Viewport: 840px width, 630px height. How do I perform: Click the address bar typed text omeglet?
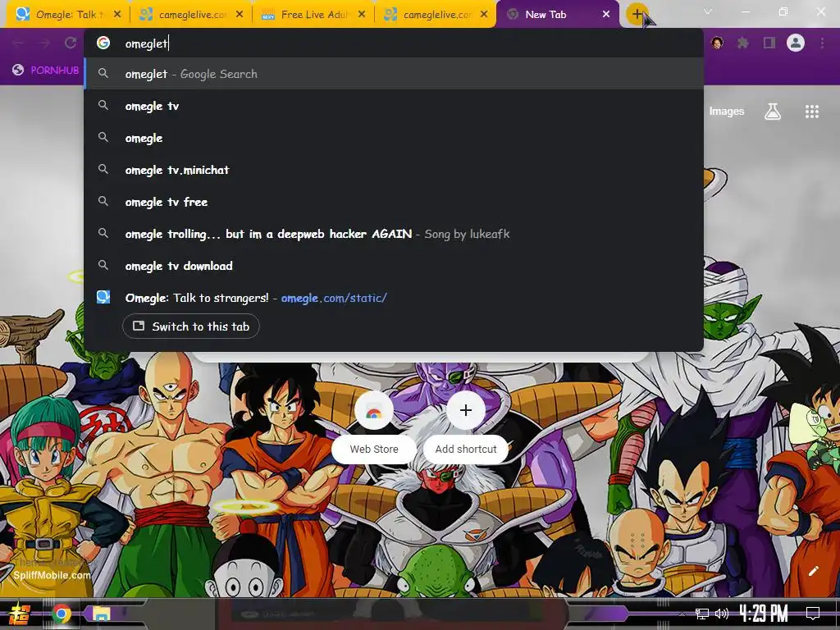(146, 43)
